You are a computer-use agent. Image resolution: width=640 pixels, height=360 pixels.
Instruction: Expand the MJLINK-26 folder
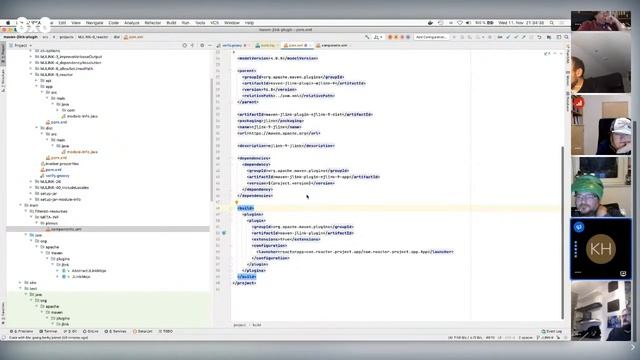coord(31,182)
